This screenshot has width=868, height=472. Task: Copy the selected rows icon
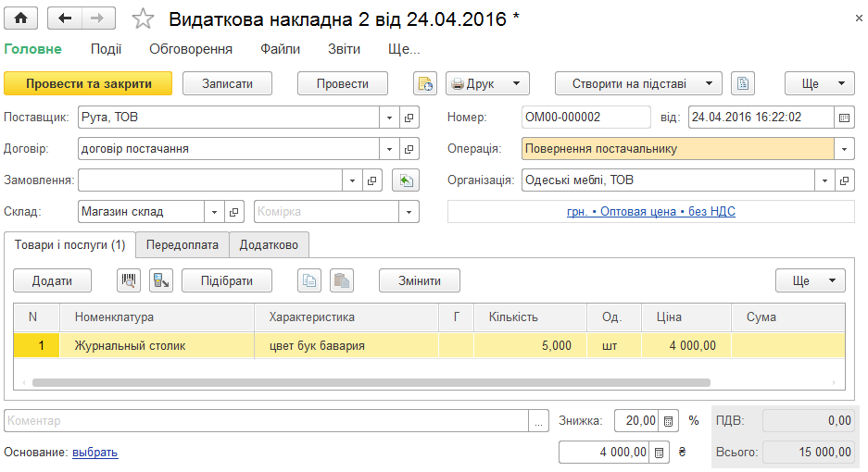(x=309, y=280)
